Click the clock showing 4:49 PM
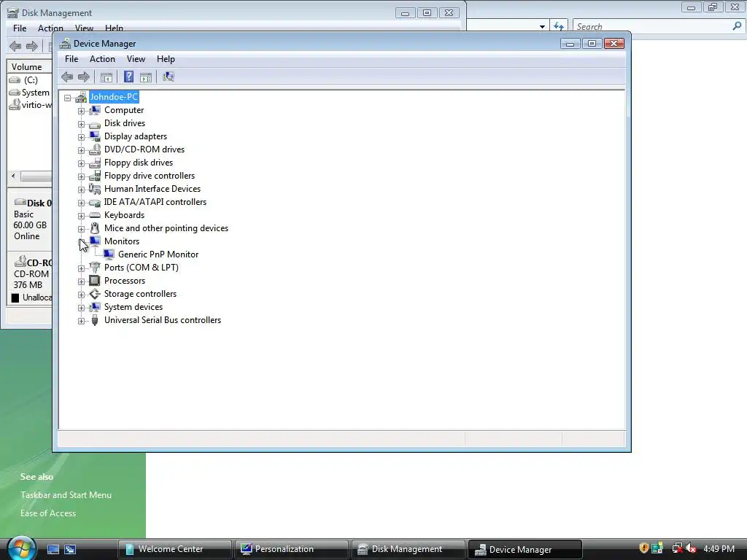Image resolution: width=747 pixels, height=560 pixels. pyautogui.click(x=719, y=549)
